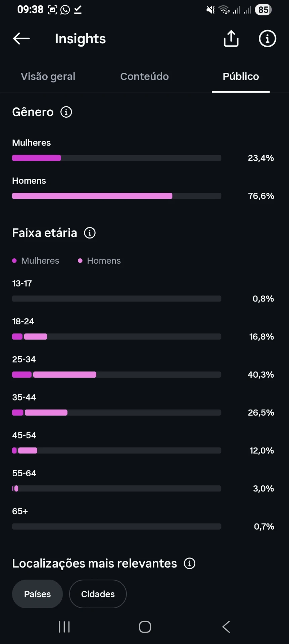Switch to the Conteúdo tab
The height and width of the screenshot is (644, 289).
point(144,76)
